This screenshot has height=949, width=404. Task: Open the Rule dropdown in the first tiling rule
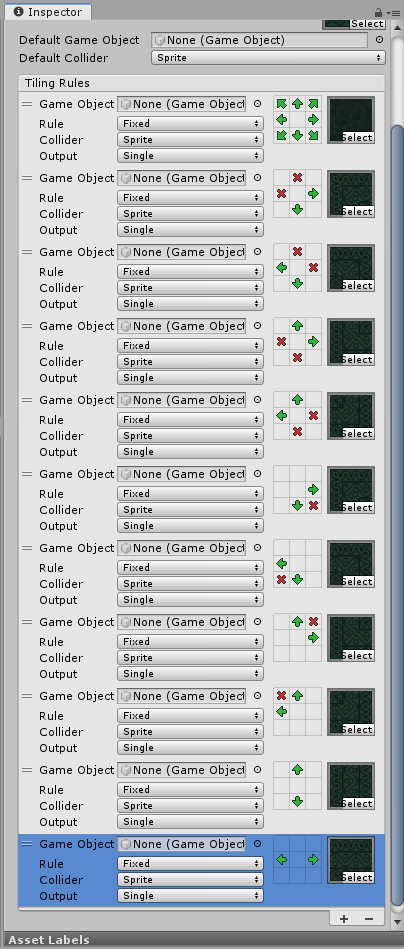(x=191, y=123)
